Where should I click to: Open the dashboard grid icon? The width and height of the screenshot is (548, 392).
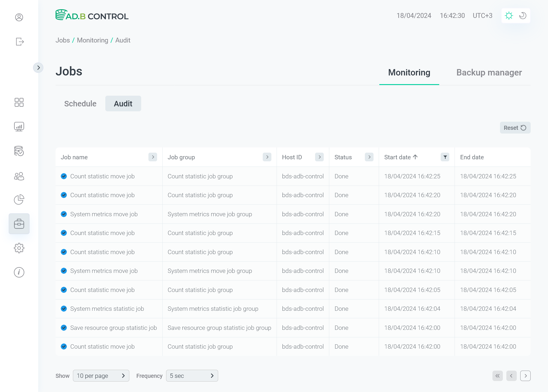pyautogui.click(x=19, y=103)
